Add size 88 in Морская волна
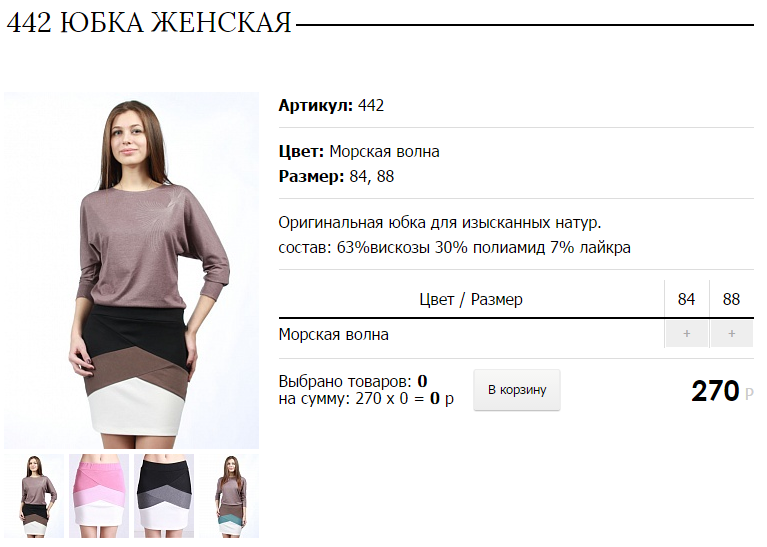Viewport: 767px width, 547px height. (731, 334)
